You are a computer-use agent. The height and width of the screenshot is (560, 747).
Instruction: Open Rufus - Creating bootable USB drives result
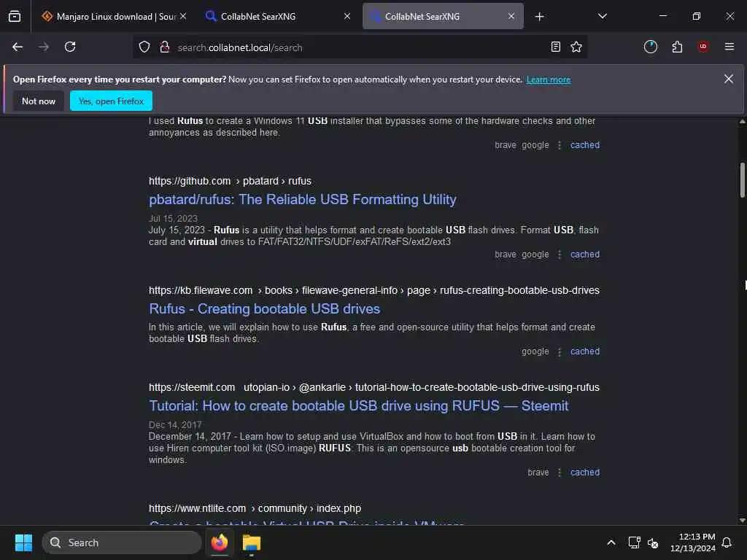click(x=264, y=309)
